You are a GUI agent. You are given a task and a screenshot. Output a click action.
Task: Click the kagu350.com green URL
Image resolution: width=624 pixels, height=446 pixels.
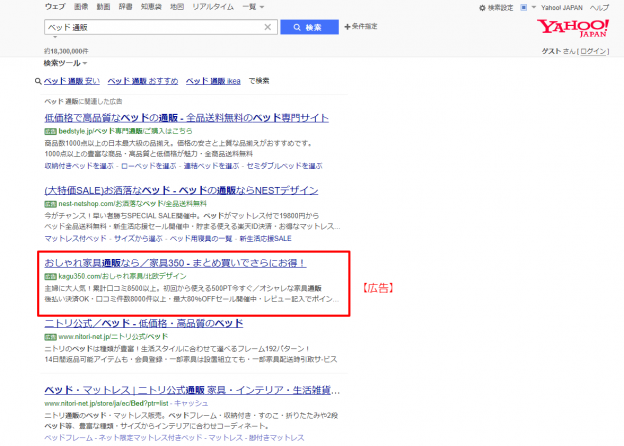pyautogui.click(x=122, y=276)
